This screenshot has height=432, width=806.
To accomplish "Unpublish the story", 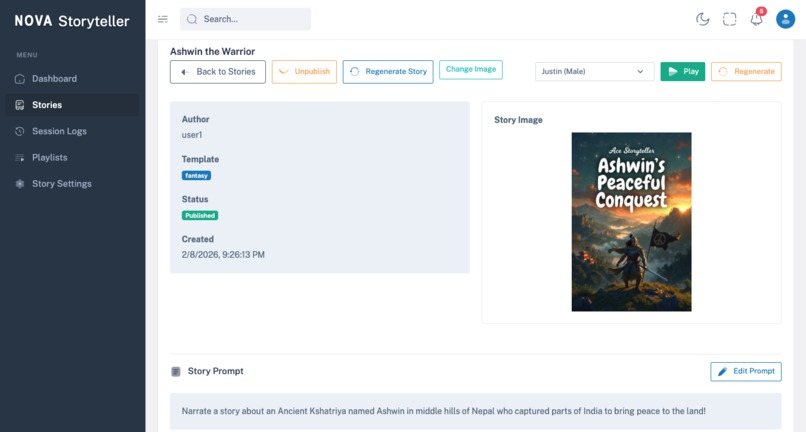I will [304, 71].
